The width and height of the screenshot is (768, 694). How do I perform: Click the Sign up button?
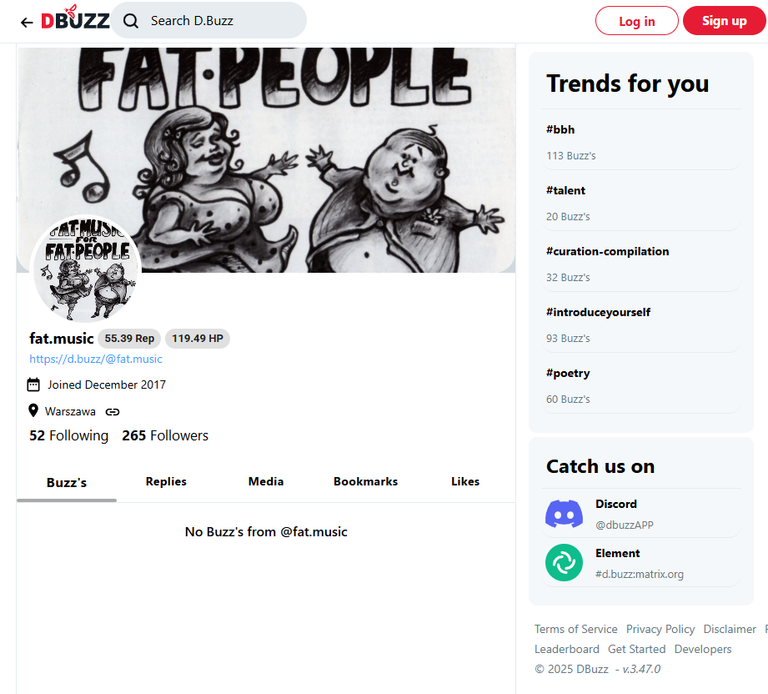724,21
